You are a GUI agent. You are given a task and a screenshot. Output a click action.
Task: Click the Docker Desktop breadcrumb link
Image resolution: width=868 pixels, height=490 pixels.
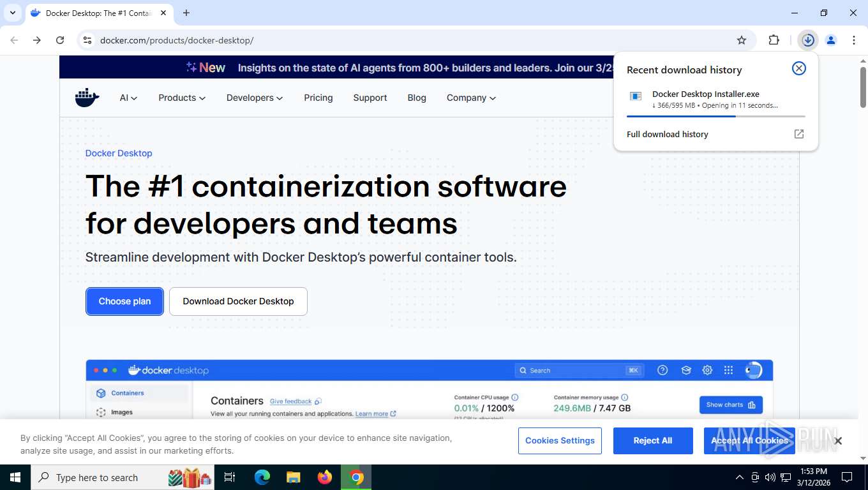pyautogui.click(x=119, y=153)
